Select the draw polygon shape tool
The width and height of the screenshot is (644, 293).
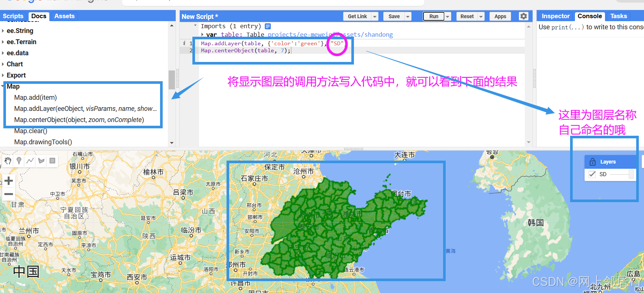[41, 161]
